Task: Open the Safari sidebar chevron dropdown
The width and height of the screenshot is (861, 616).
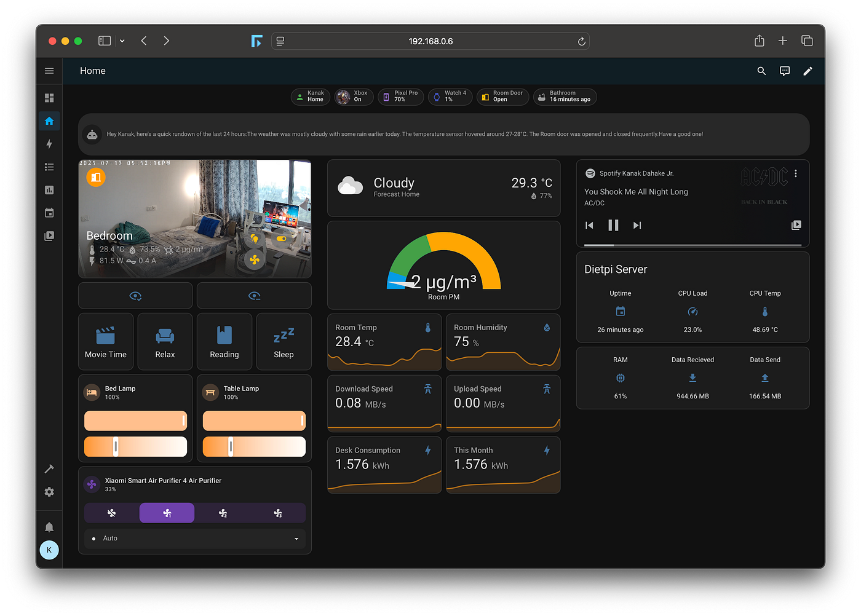Action: [x=122, y=41]
